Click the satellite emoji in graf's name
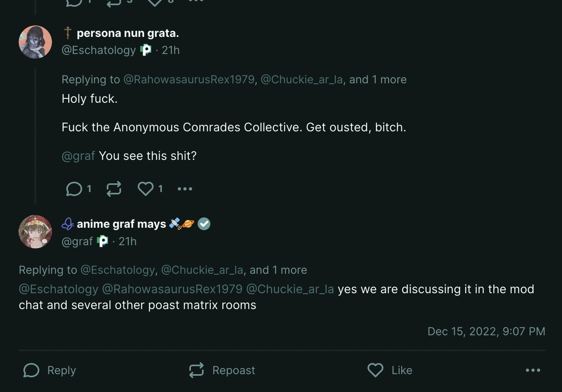This screenshot has width=562, height=392. coord(175,224)
